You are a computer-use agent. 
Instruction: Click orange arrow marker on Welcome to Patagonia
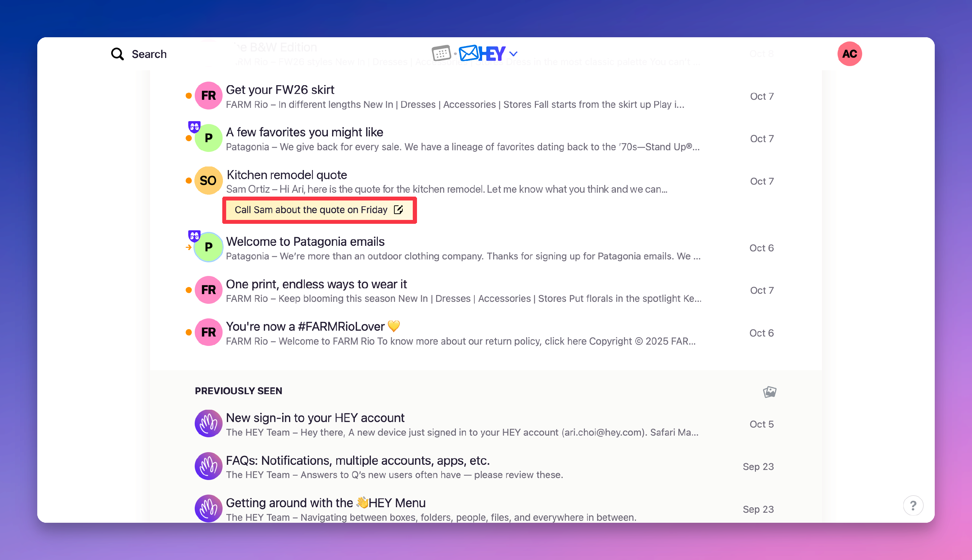coord(189,247)
